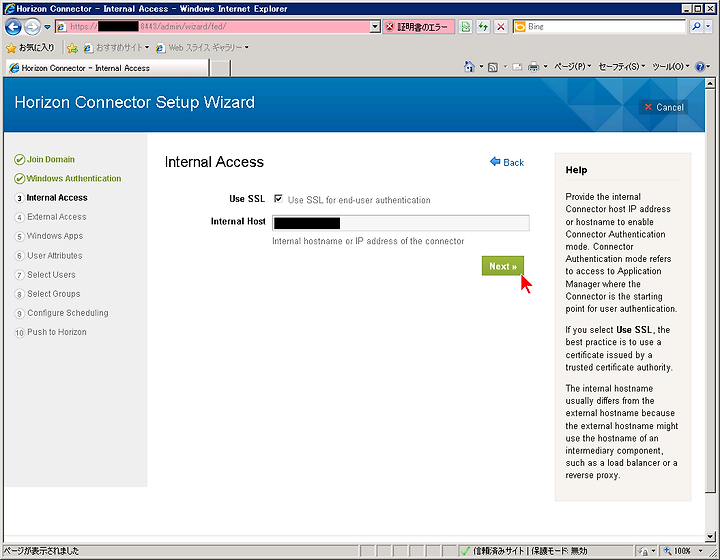
Task: Click the 100% zoom level button
Action: click(677, 551)
